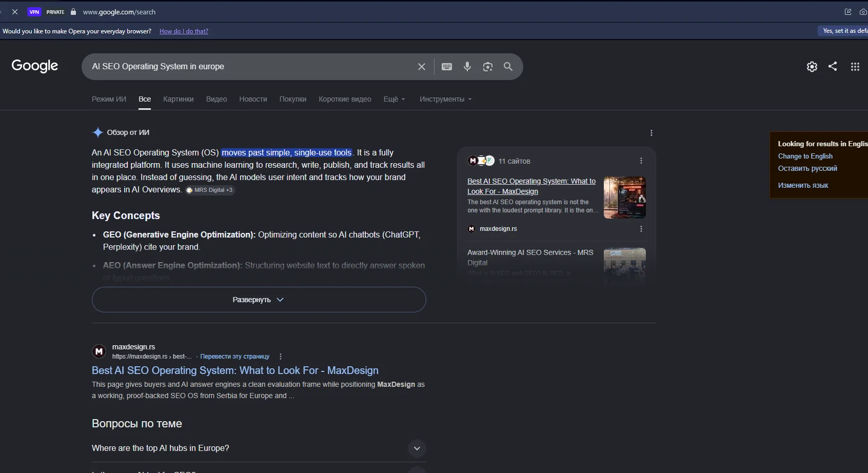Open the Новости tab
868x473 pixels.
[253, 99]
